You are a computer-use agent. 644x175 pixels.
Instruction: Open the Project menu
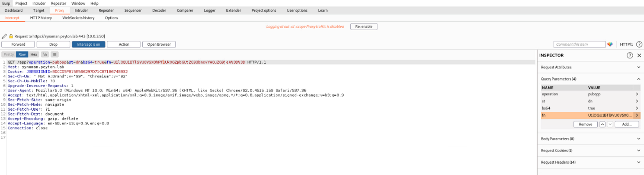coord(21,3)
